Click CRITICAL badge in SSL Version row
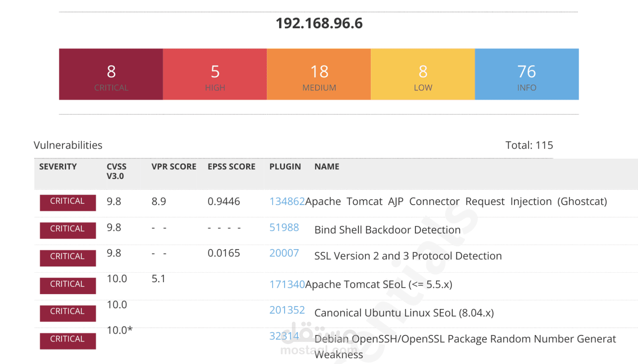 (68, 258)
